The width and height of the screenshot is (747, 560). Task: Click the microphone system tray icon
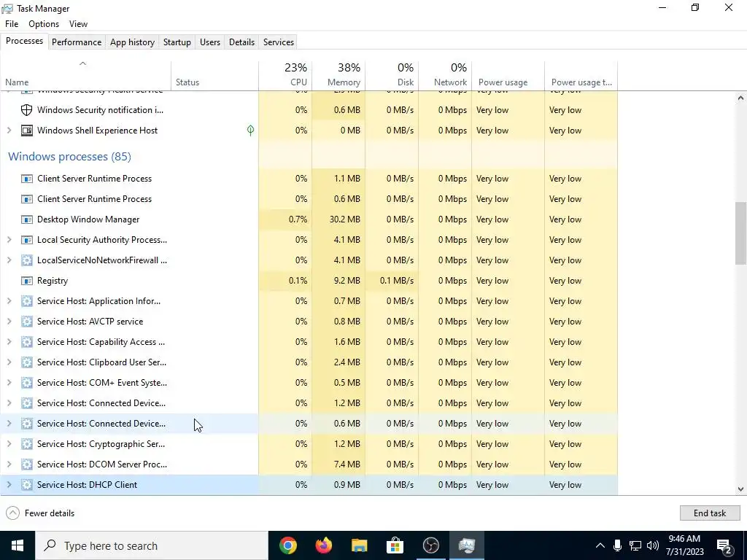coord(617,545)
